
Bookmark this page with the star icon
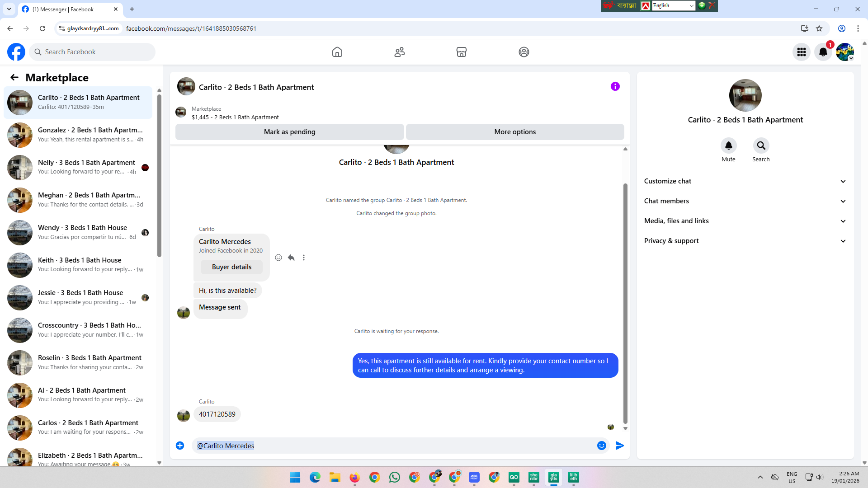819,28
